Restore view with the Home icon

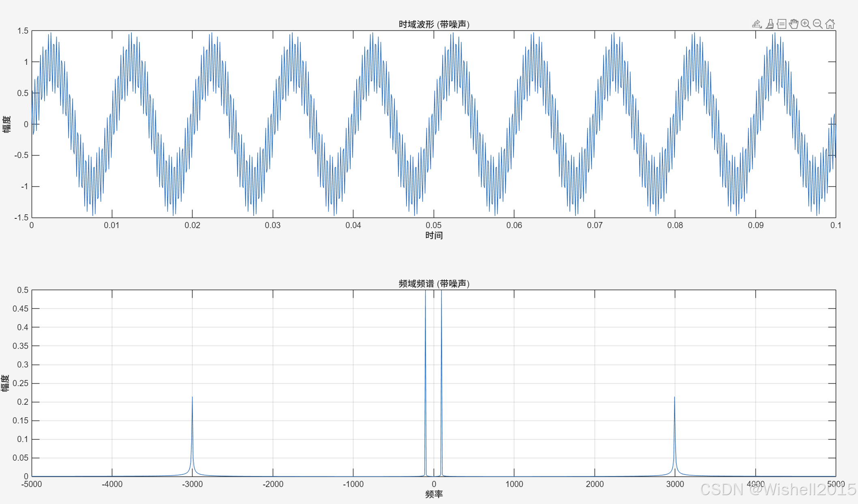point(830,24)
